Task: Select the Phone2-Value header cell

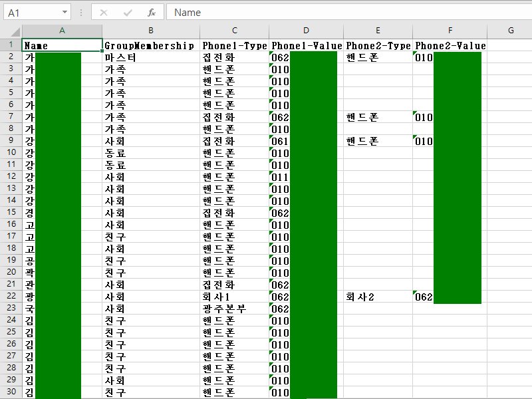Action: coord(450,45)
